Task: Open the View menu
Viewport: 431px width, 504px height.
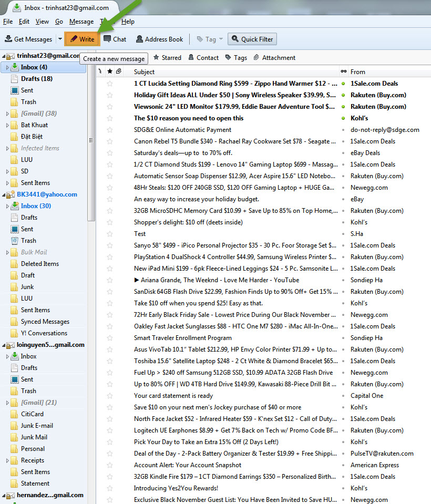Action: tap(42, 22)
